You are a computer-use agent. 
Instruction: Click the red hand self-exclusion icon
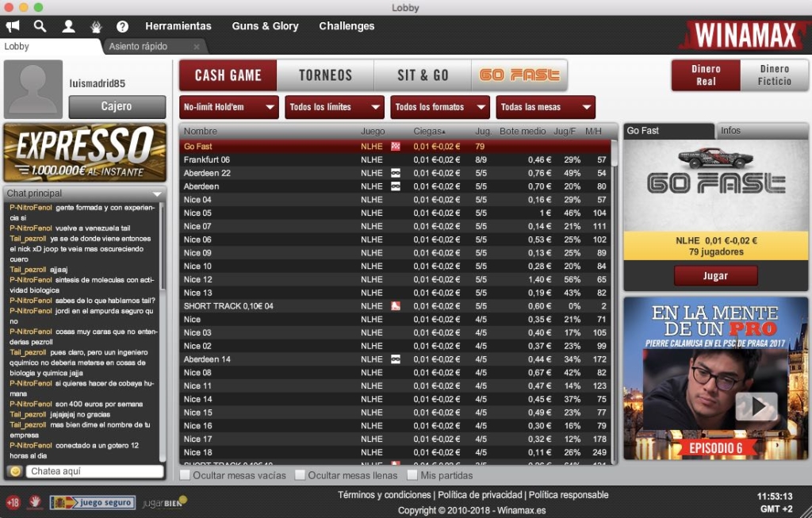pos(35,501)
